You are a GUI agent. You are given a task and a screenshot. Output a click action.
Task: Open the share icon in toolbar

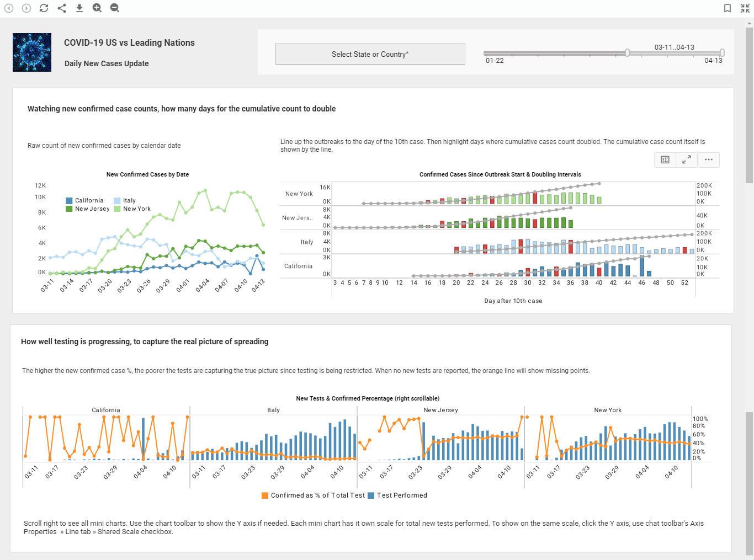coord(62,8)
